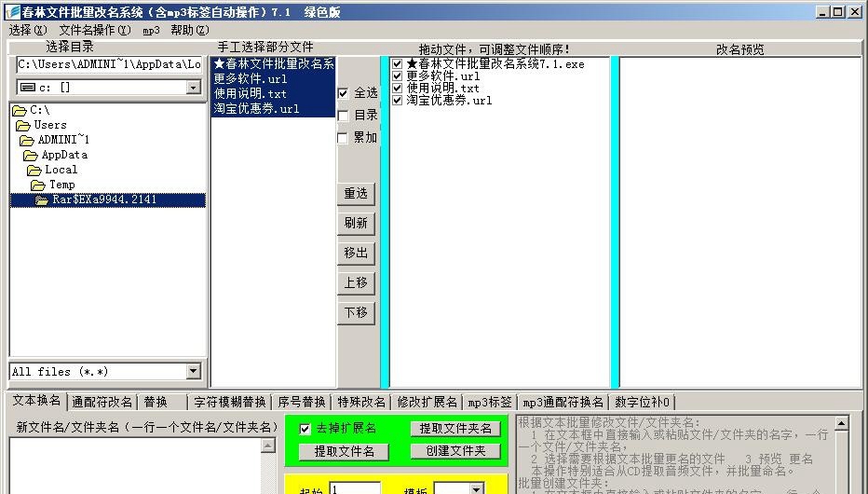
Task: Toggle the 累加 checkbox
Action: click(343, 137)
